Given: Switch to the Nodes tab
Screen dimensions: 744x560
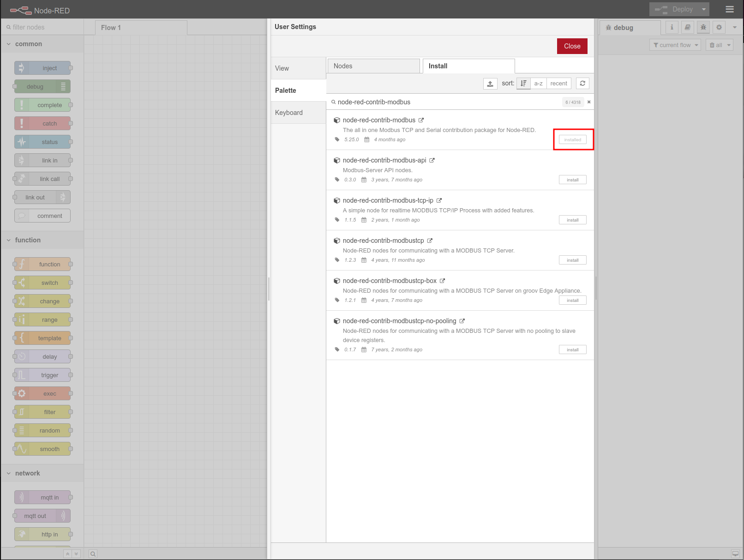Looking at the screenshot, I should (373, 66).
